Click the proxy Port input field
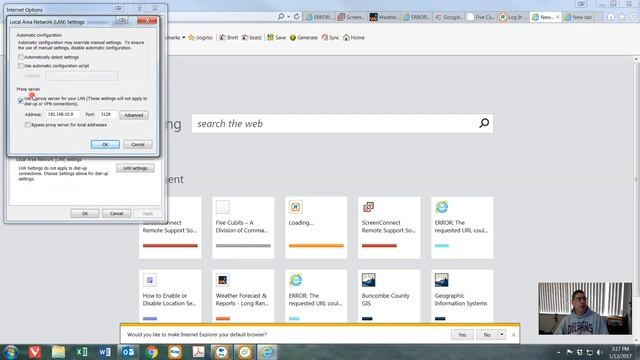This screenshot has width=640, height=360. (107, 115)
